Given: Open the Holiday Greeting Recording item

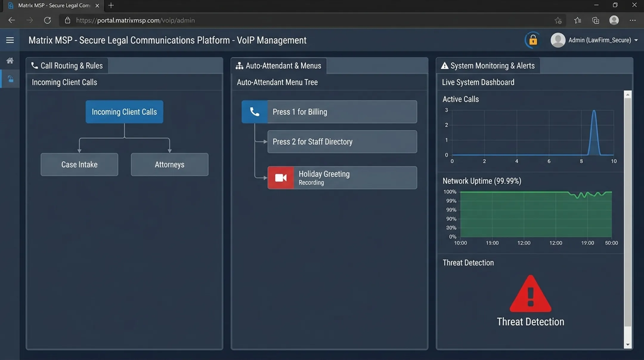Looking at the screenshot, I should 342,178.
